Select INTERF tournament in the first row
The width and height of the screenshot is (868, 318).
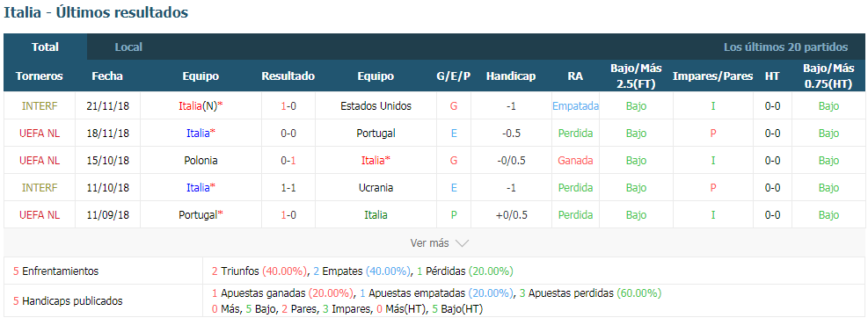tap(40, 106)
